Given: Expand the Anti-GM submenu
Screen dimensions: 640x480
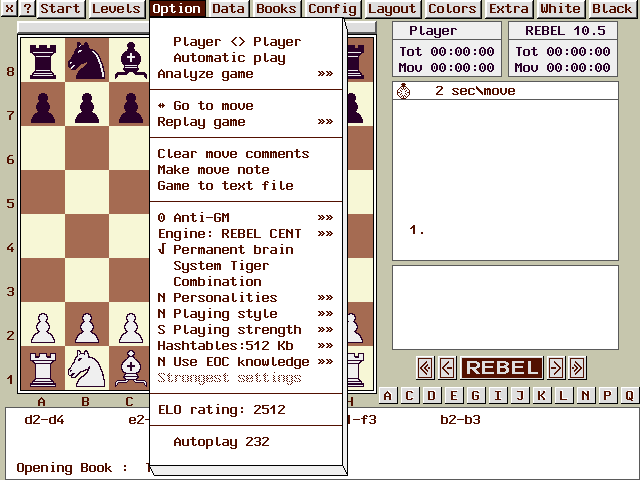Looking at the screenshot, I should point(246,218).
